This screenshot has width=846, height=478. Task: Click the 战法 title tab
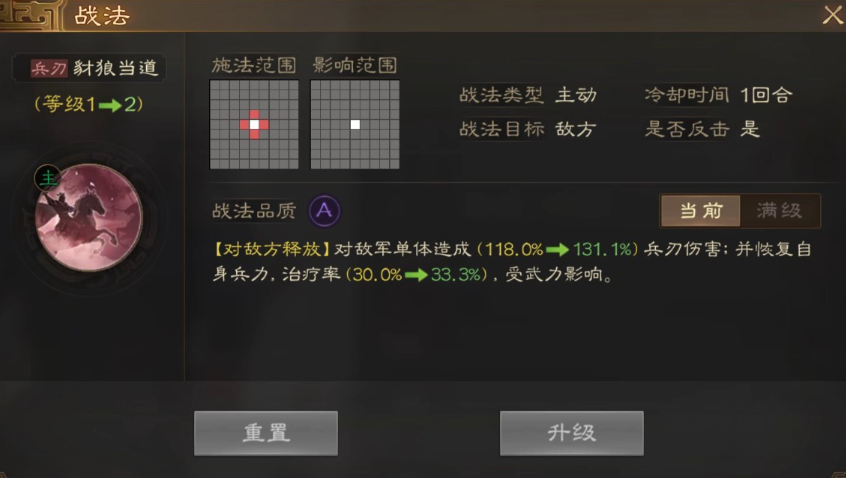pyautogui.click(x=102, y=16)
